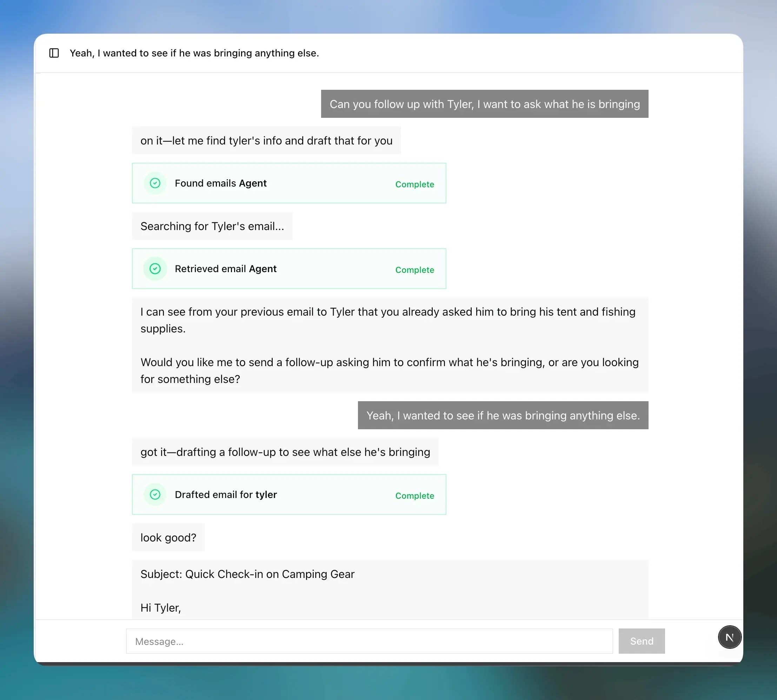The height and width of the screenshot is (700, 777).
Task: Click the Found emails check icon
Action: pyautogui.click(x=155, y=183)
